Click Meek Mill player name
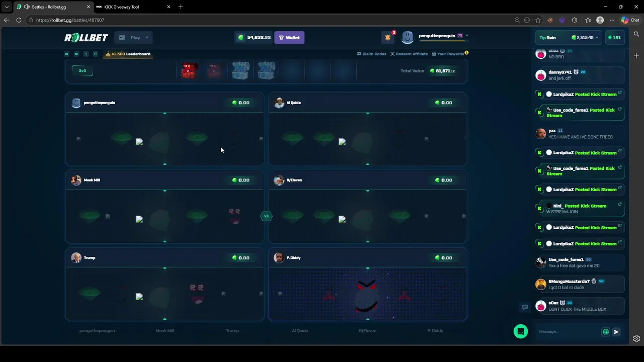Image resolution: width=644 pixels, height=362 pixels. point(92,180)
